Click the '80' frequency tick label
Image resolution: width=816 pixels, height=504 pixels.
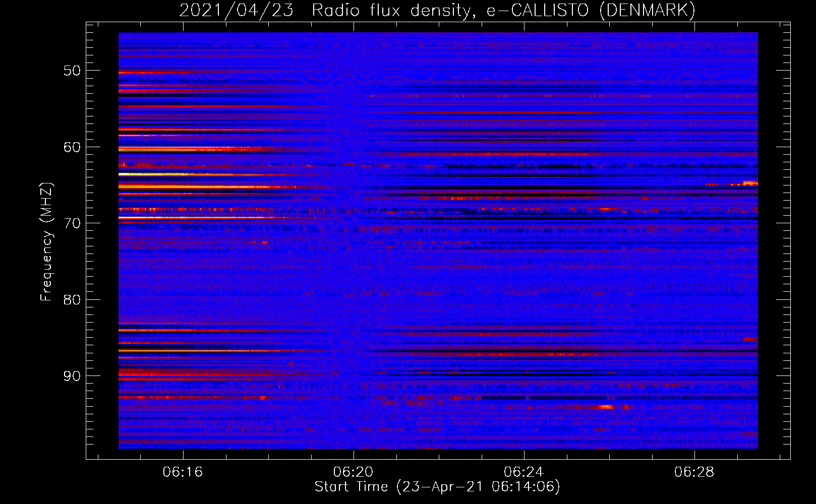pos(72,299)
